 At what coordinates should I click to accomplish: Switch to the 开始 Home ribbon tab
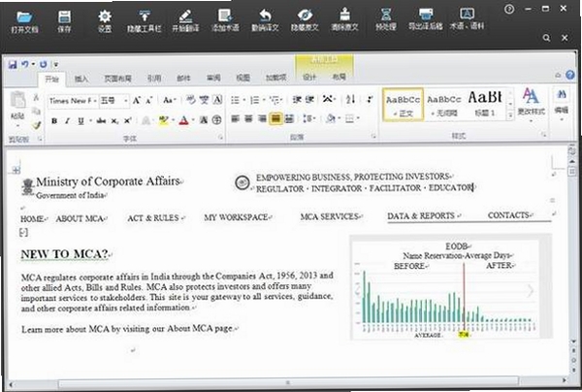(x=52, y=79)
